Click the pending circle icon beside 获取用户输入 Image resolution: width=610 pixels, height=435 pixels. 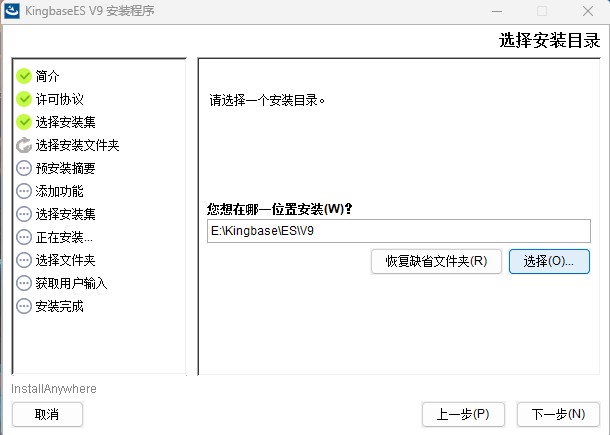pyautogui.click(x=24, y=283)
